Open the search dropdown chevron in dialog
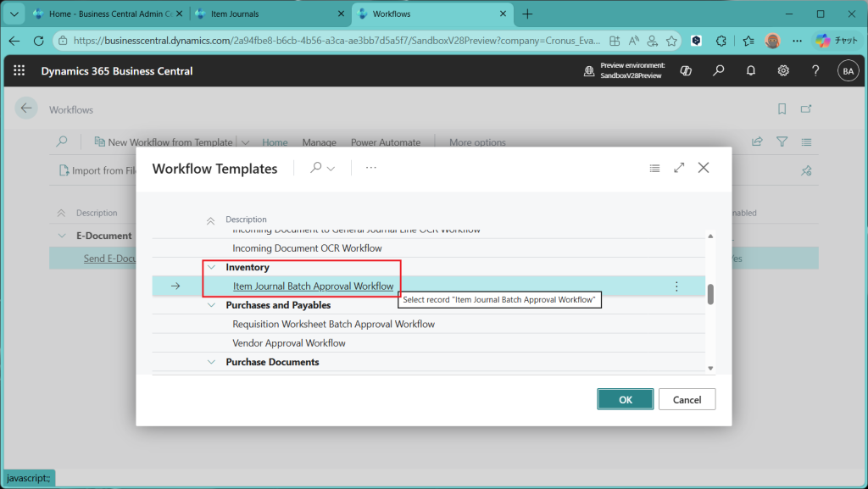The image size is (868, 489). pyautogui.click(x=331, y=169)
